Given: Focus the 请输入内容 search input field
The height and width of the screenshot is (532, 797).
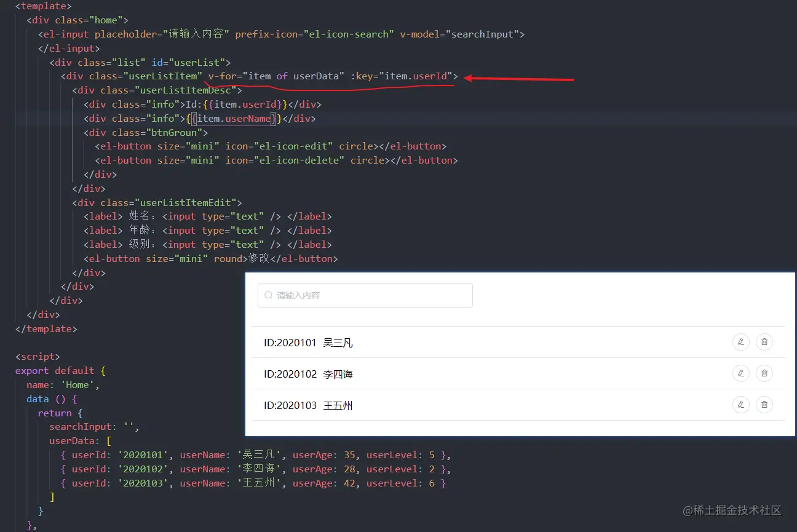Looking at the screenshot, I should tap(365, 295).
